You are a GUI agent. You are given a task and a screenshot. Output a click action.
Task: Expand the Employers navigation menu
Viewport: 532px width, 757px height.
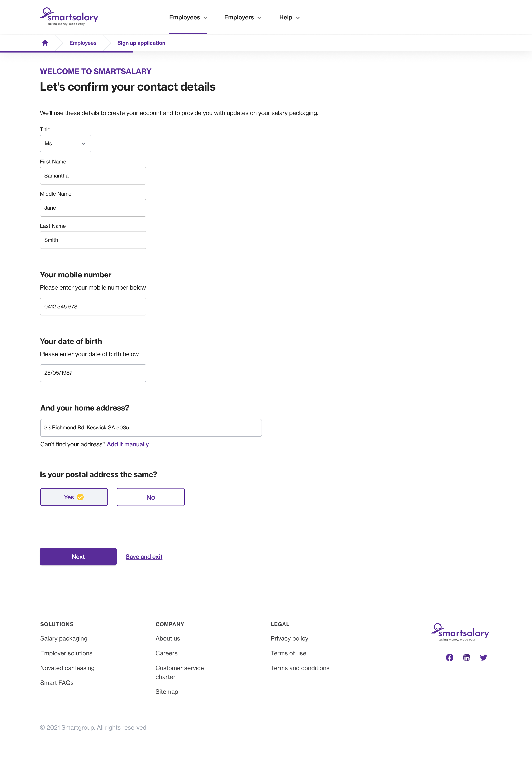point(243,18)
